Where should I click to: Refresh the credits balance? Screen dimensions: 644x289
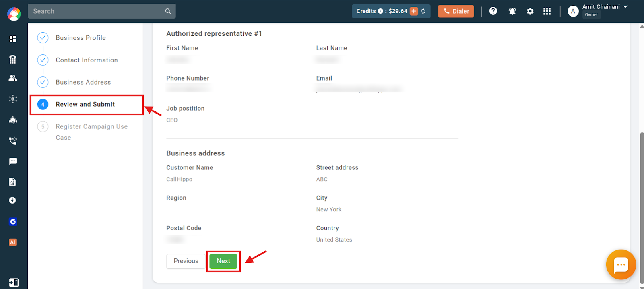pos(423,11)
